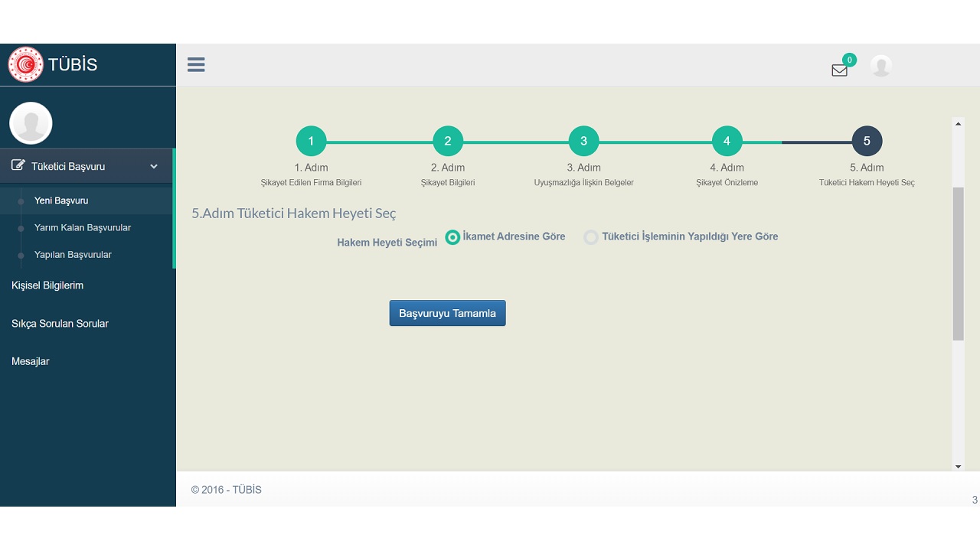Click the vertical scrollbar thumb

[x=958, y=263]
